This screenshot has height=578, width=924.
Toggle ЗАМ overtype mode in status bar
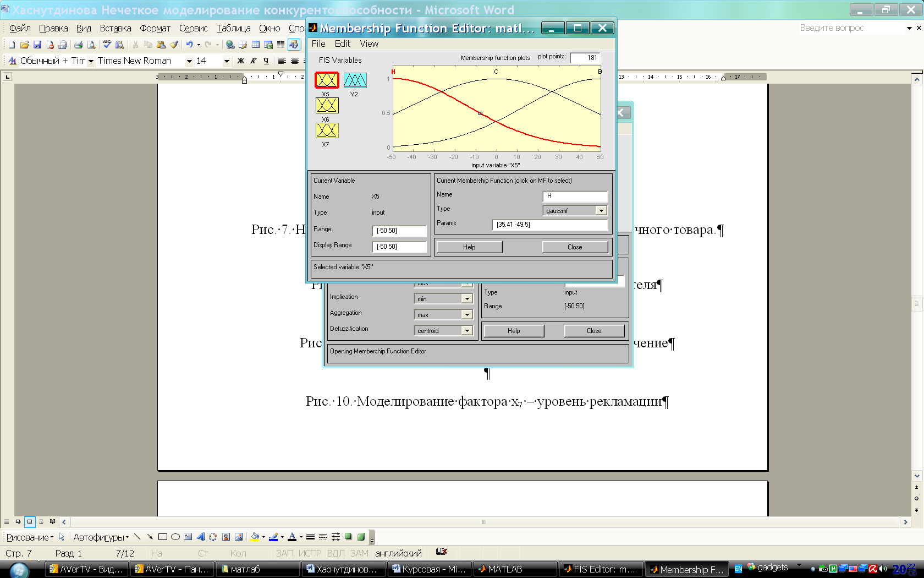359,553
